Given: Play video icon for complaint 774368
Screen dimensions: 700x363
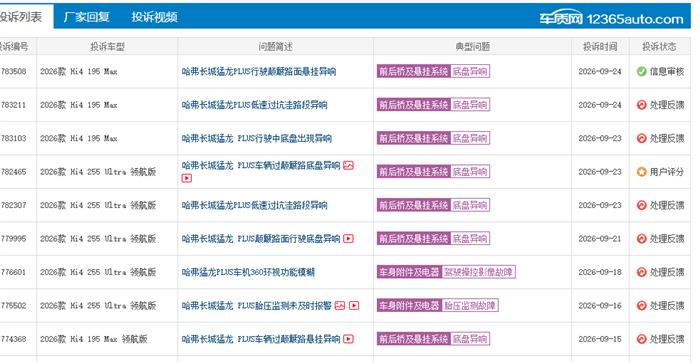Looking at the screenshot, I should 349,339.
